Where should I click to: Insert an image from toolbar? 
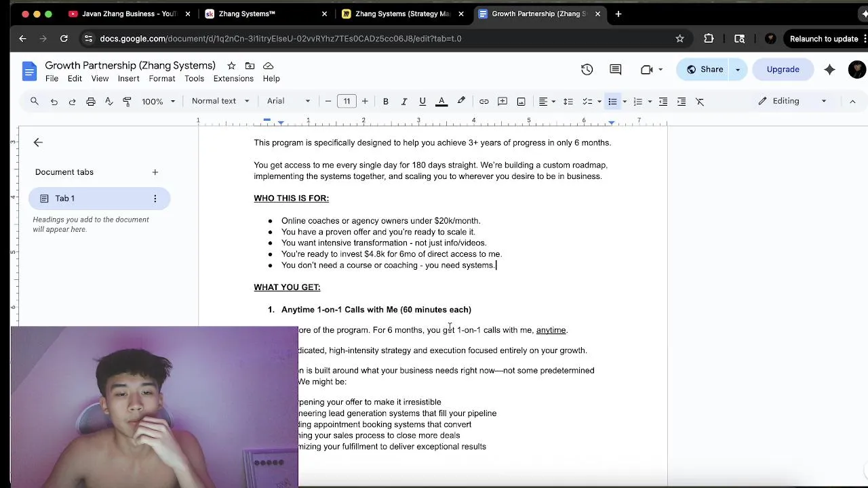point(521,101)
